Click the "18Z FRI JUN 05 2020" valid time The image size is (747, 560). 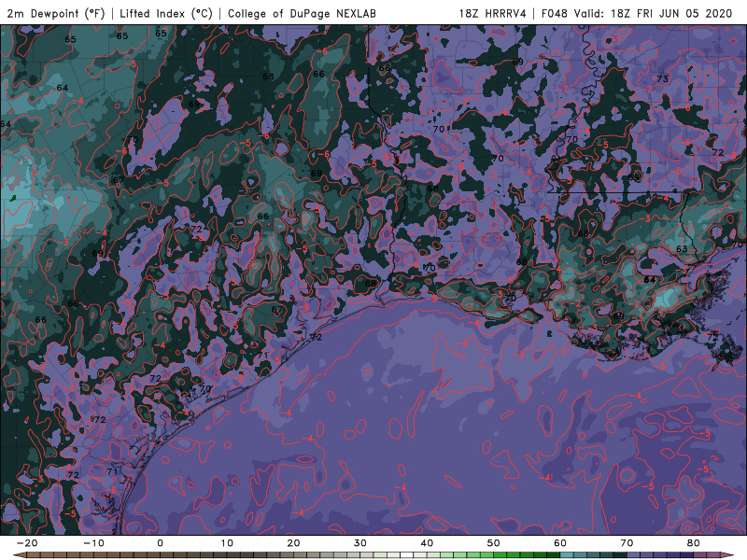coord(671,13)
